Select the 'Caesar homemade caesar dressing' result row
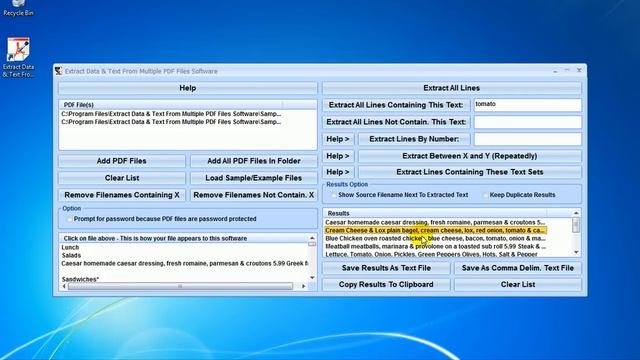Image resolution: width=640 pixels, height=360 pixels. point(435,222)
